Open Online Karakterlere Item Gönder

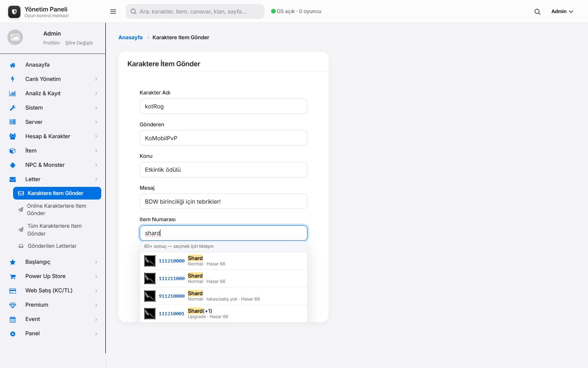pos(57,209)
